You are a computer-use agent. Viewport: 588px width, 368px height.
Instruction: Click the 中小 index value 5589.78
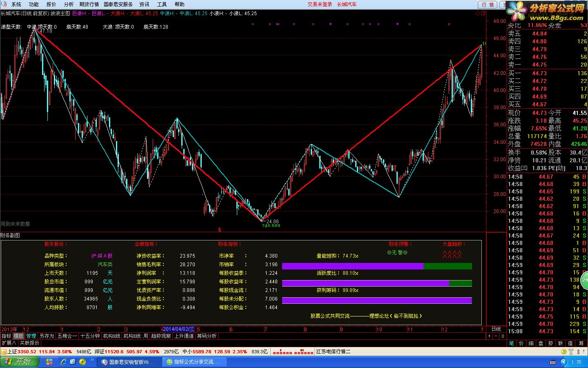click(202, 352)
